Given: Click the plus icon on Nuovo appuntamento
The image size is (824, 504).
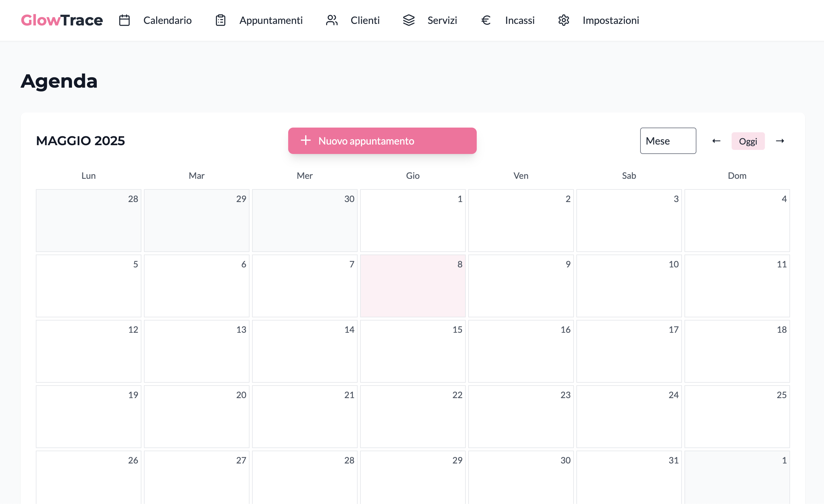Looking at the screenshot, I should [x=306, y=141].
